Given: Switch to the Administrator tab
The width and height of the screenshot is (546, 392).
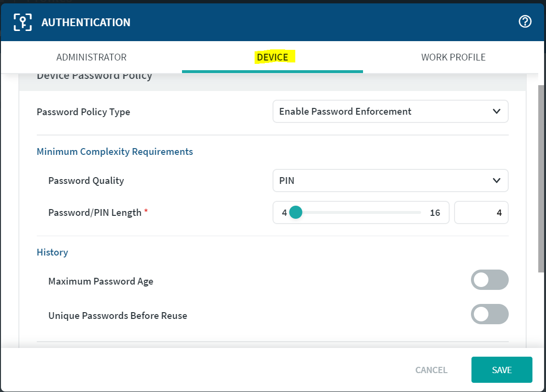Looking at the screenshot, I should 91,57.
